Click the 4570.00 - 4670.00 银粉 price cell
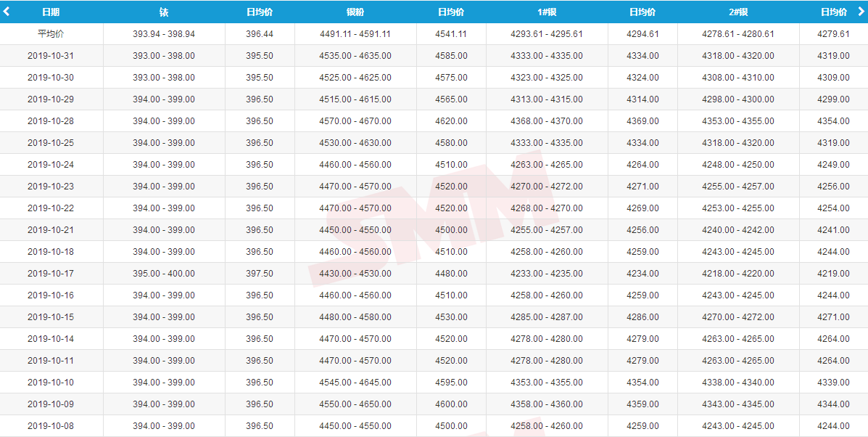This screenshot has height=437, width=868. pyautogui.click(x=355, y=121)
